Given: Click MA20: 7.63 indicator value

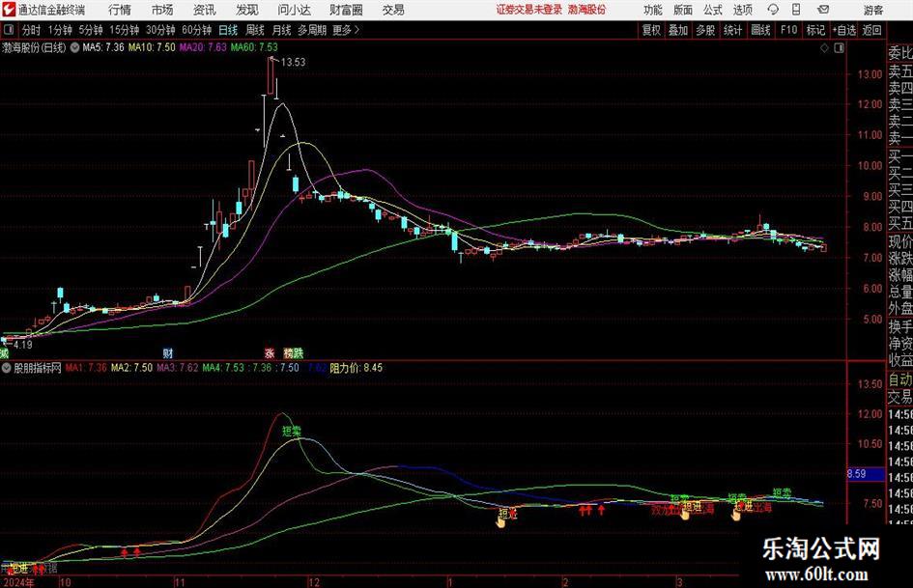Looking at the screenshot, I should click(203, 47).
